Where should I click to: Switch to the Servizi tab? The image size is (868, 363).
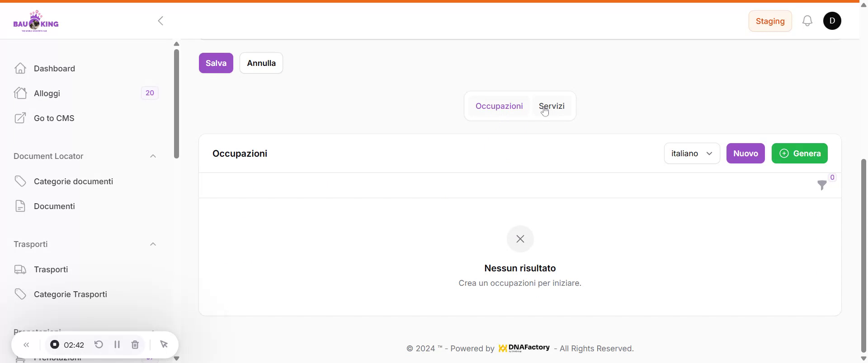(x=552, y=106)
